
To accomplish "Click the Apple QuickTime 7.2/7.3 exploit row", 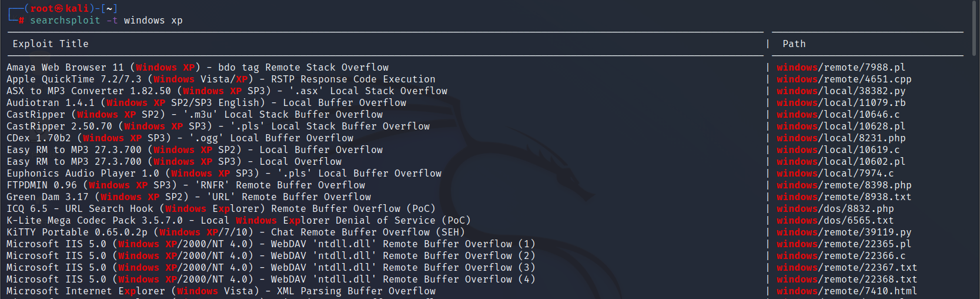I will (221, 79).
